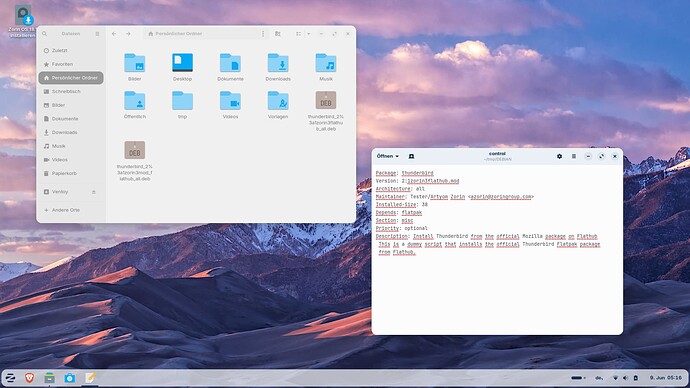Click the Software store taskbar icon
690x388 pixels.
[x=70, y=377]
